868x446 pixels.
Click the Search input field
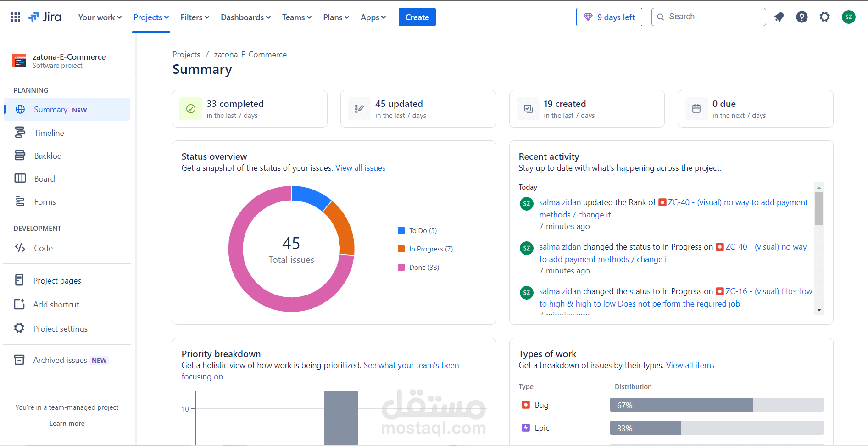[x=708, y=17]
